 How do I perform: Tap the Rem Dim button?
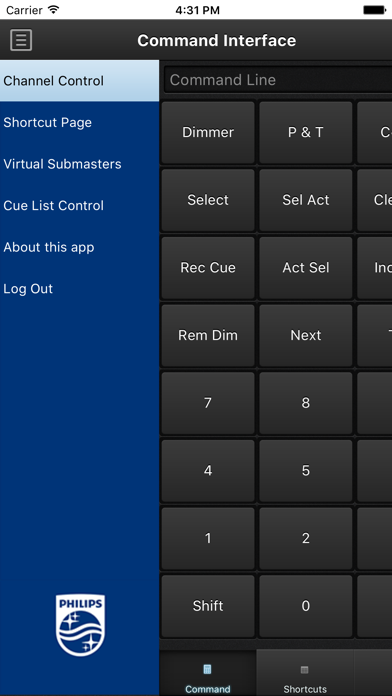click(x=208, y=335)
